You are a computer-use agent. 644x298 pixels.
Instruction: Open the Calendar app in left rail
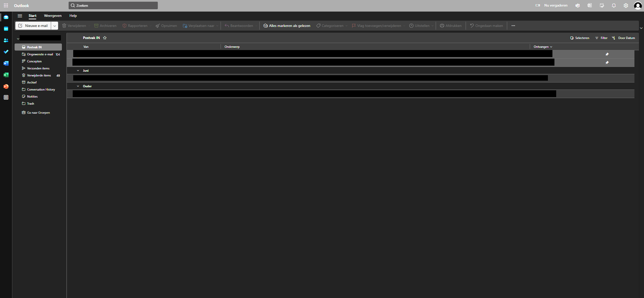[x=6, y=29]
